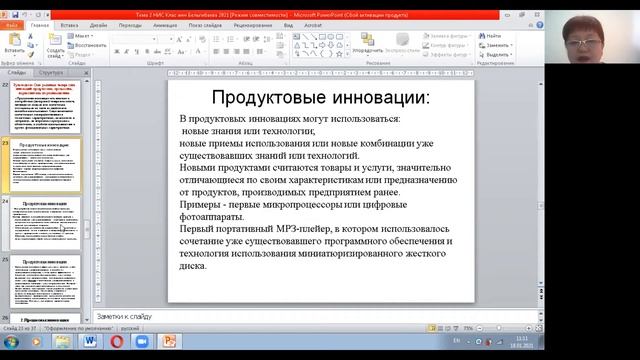Screen dimensions: 640x360
Task: Switch to the Structure (Структура) pane tab
Action: click(51, 73)
